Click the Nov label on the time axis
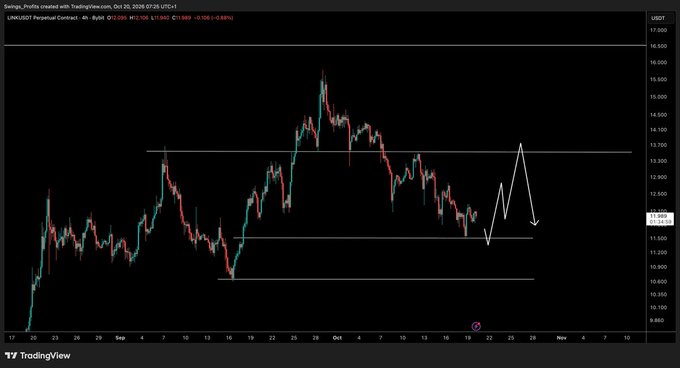680x368 pixels. pyautogui.click(x=562, y=338)
